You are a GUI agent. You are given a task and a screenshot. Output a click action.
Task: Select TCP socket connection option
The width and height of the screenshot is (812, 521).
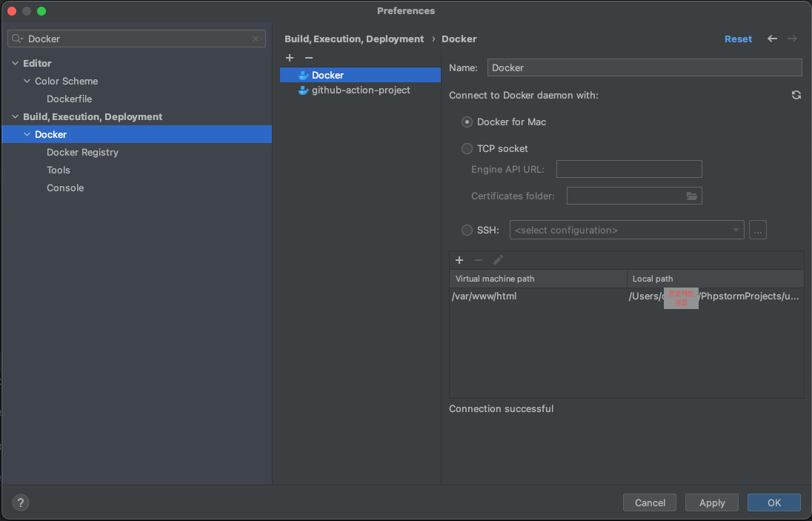[467, 149]
